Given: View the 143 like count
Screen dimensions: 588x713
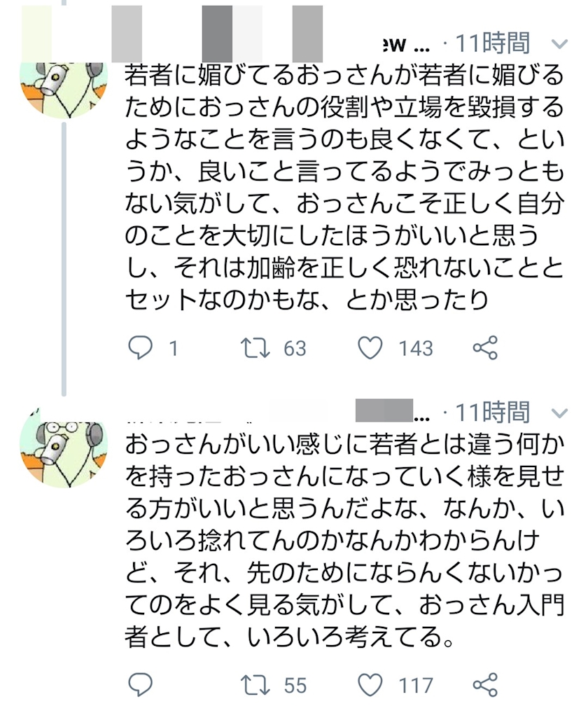Looking at the screenshot, I should pyautogui.click(x=416, y=349).
